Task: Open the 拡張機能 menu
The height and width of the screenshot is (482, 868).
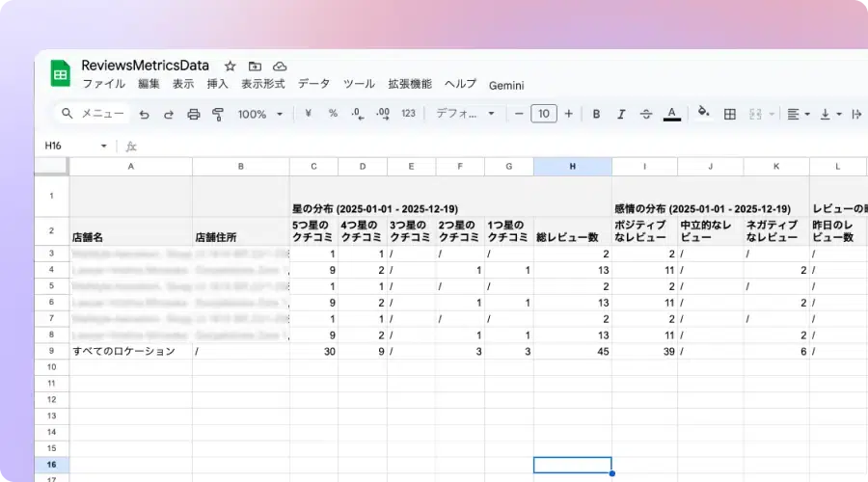Action: coord(410,84)
